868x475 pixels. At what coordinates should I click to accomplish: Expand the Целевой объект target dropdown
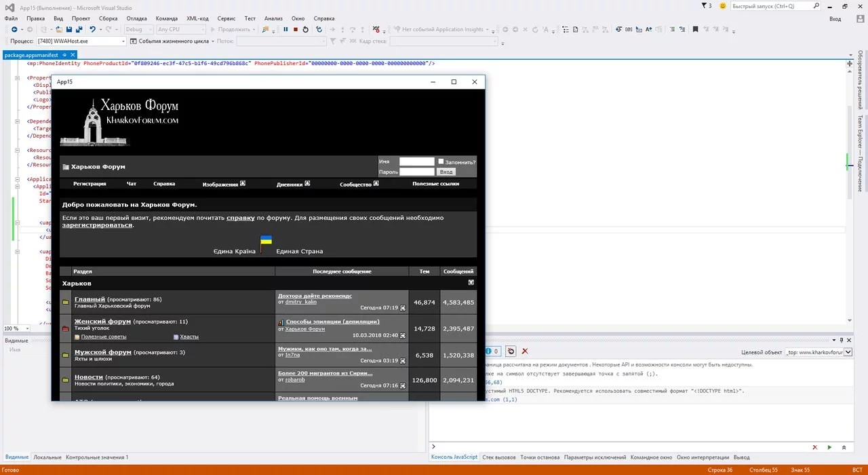coord(847,352)
